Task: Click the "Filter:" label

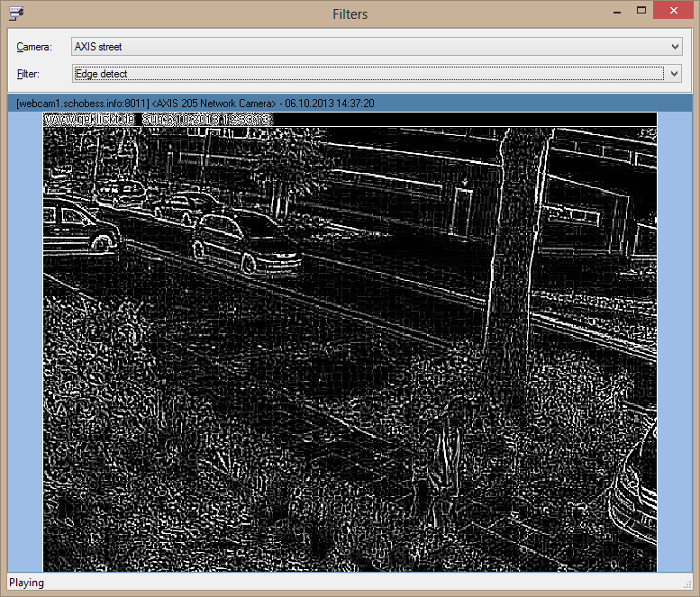Action: [x=29, y=74]
